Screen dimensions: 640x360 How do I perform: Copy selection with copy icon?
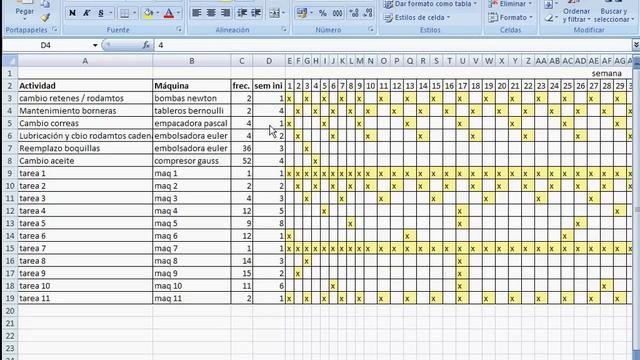(45, 4)
